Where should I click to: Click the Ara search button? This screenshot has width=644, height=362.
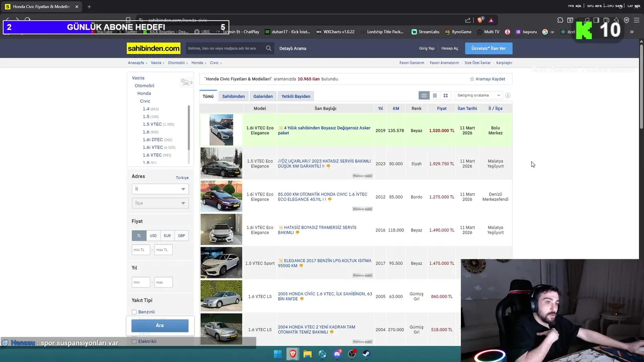(160, 325)
